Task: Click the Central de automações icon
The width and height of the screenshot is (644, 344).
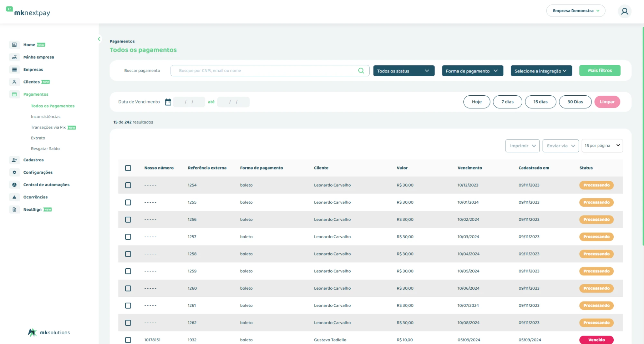Action: click(14, 185)
